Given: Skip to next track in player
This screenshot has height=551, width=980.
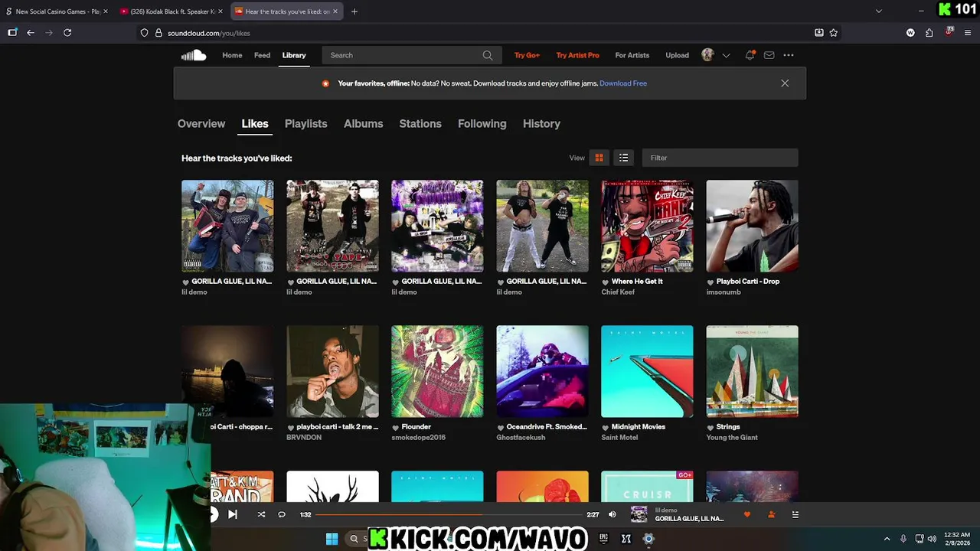Looking at the screenshot, I should (233, 514).
